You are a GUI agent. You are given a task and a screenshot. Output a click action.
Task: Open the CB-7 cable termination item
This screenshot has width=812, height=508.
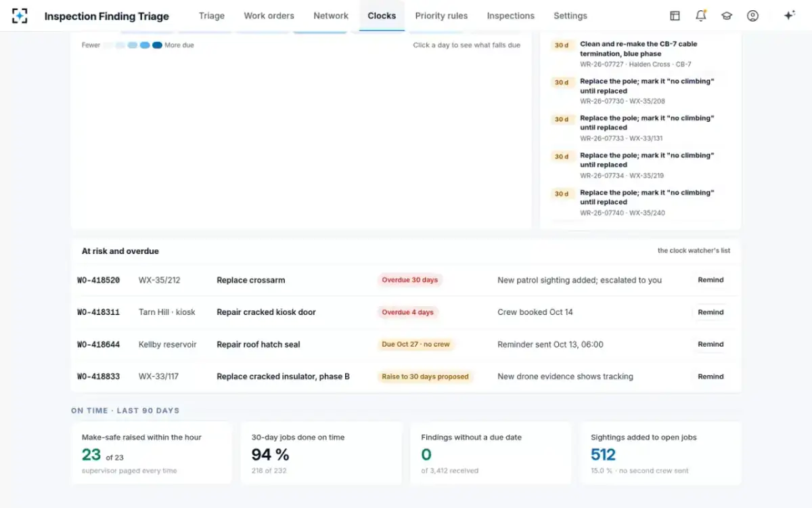[x=640, y=54]
